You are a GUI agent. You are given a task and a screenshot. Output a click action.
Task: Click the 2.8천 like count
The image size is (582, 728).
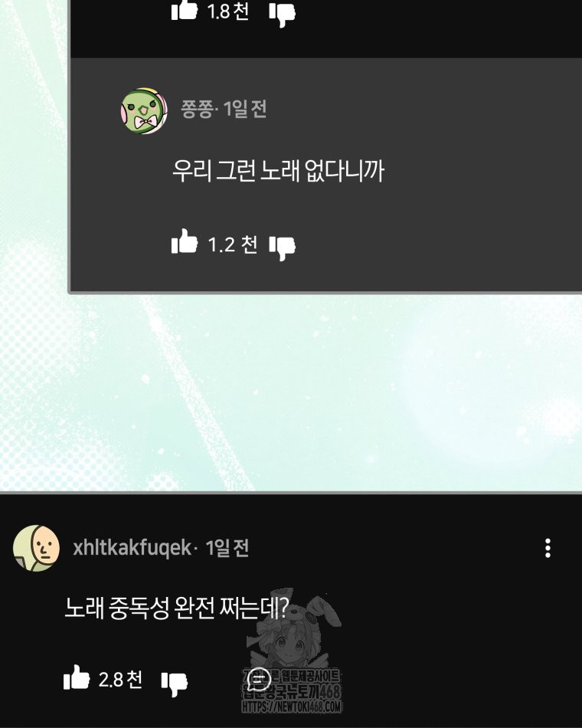(120, 680)
